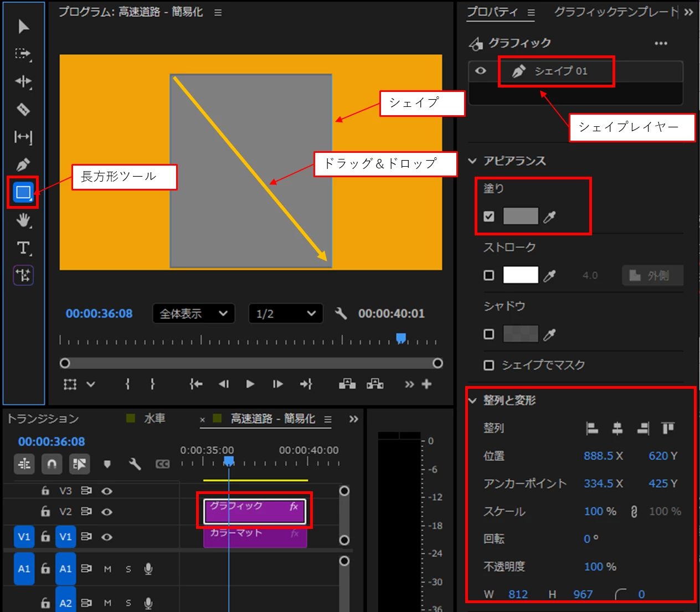Go to In point button
This screenshot has height=612, width=700.
click(196, 384)
